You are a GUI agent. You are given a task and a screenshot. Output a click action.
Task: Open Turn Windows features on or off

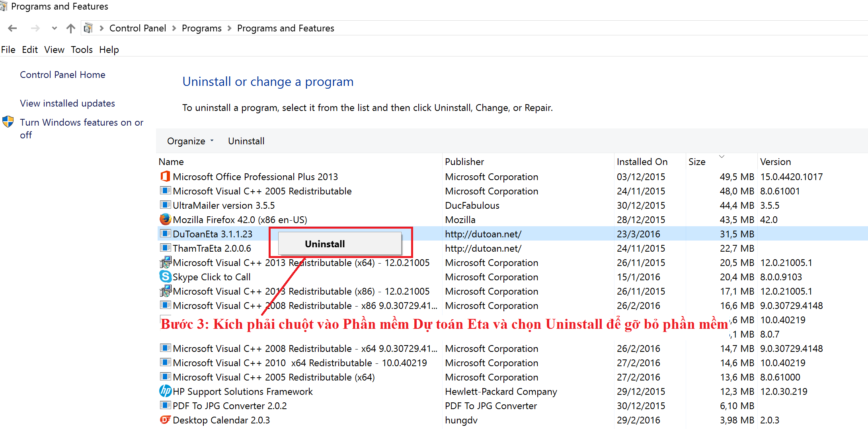click(82, 128)
